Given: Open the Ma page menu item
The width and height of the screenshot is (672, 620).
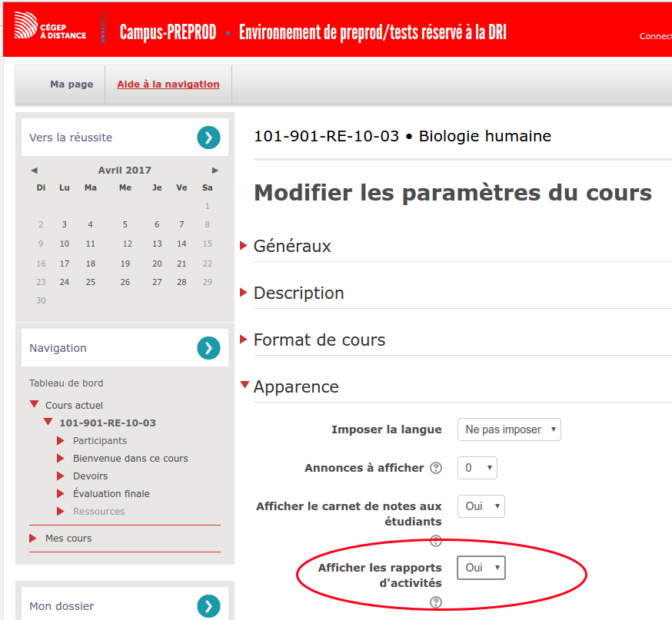Looking at the screenshot, I should 72,85.
